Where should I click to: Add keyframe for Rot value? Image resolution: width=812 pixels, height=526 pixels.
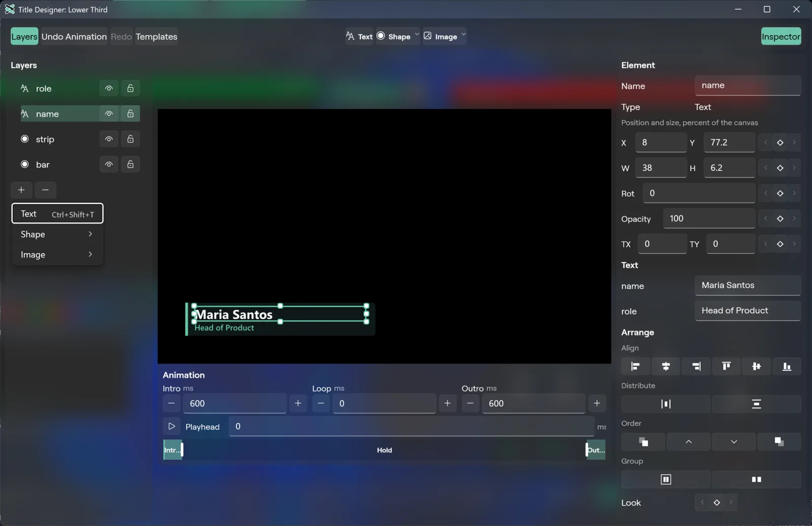780,193
